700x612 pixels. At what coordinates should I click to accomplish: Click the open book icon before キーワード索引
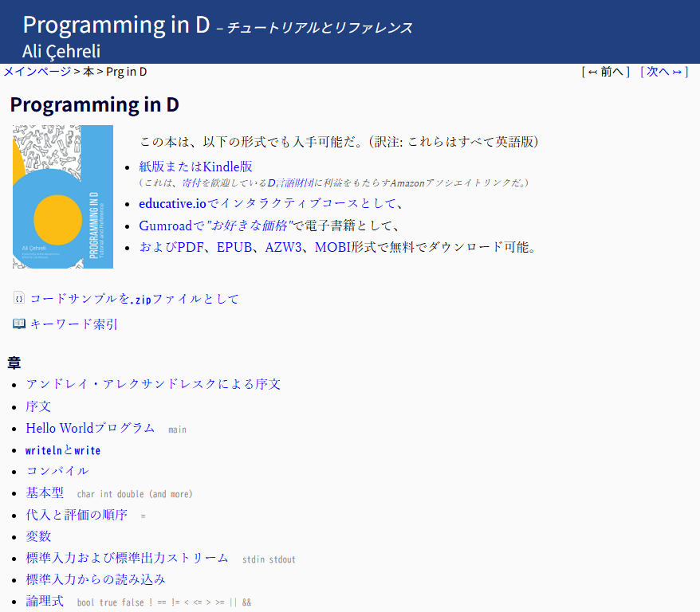[x=18, y=323]
